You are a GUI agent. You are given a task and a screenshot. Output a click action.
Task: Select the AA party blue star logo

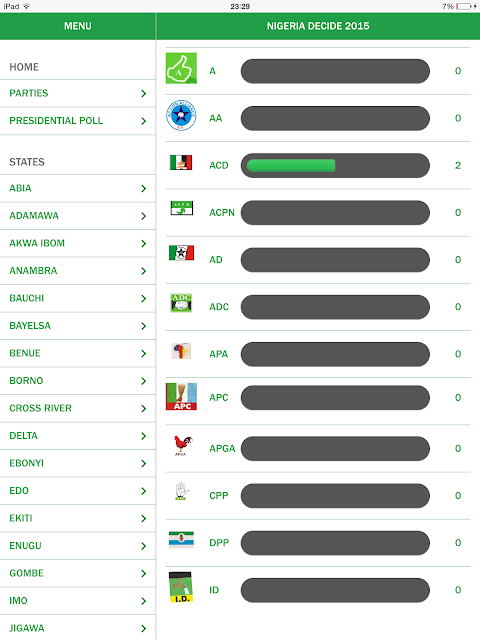click(181, 116)
